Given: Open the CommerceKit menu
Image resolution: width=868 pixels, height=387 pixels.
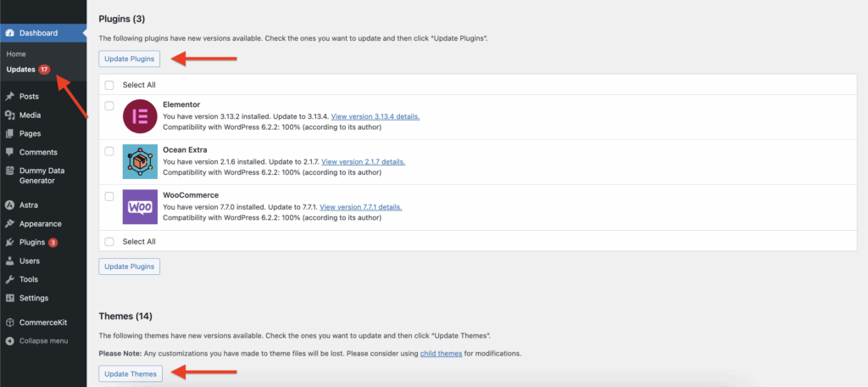Looking at the screenshot, I should point(43,322).
